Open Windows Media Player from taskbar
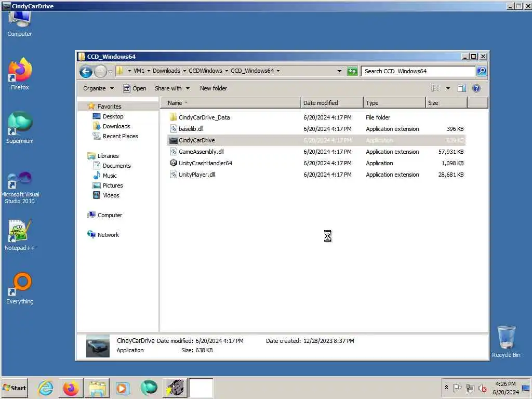The height and width of the screenshot is (399, 532). [x=123, y=388]
